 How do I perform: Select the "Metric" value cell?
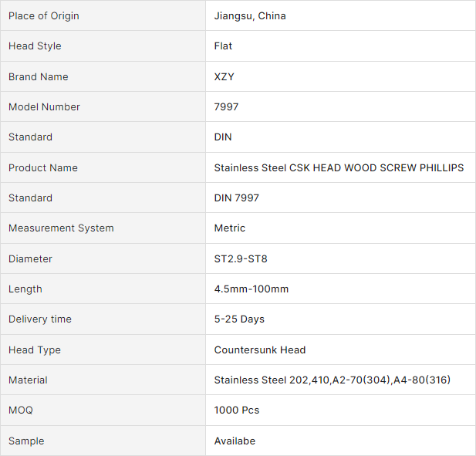click(x=229, y=228)
